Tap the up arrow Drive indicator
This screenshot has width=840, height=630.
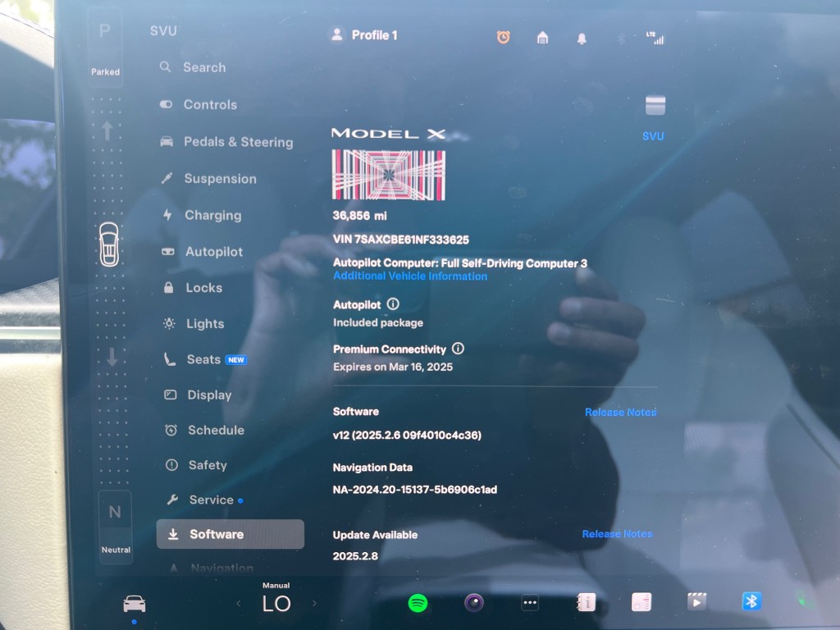point(107,130)
